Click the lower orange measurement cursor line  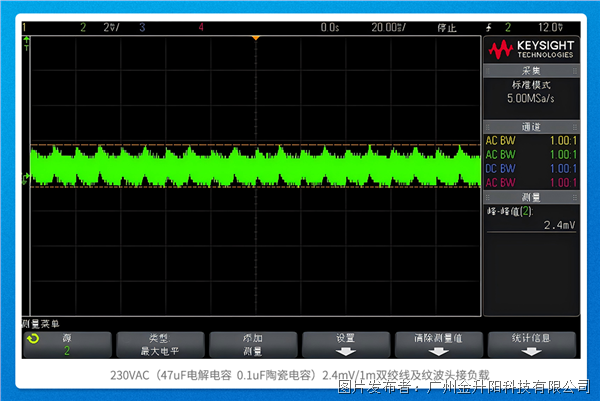256,187
